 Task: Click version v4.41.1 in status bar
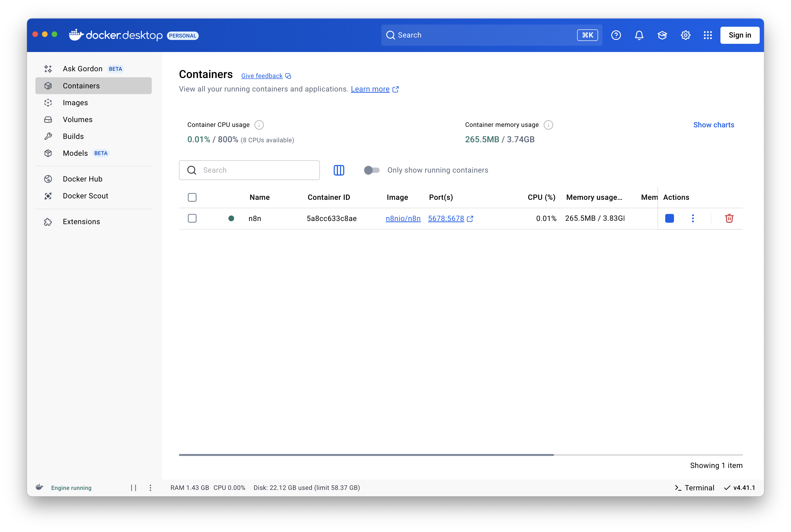click(739, 487)
